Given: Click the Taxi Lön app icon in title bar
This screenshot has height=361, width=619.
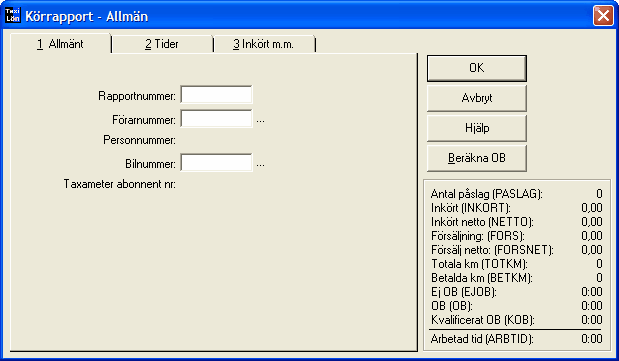Looking at the screenshot, I should (13, 15).
